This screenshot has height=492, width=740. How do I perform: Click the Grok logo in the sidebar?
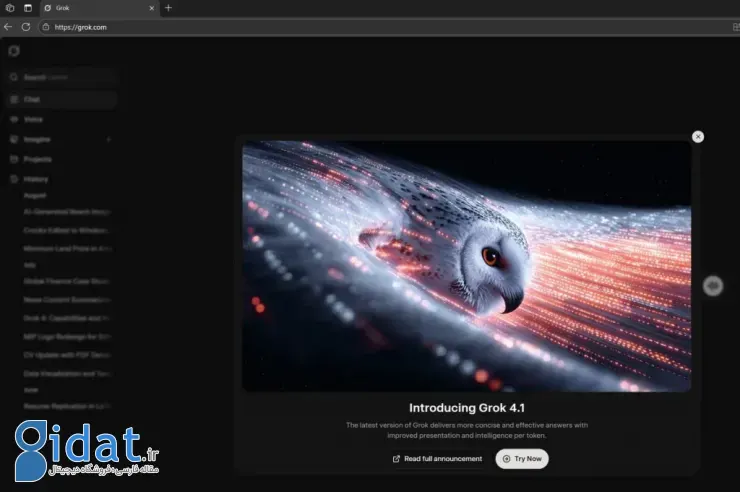[13, 51]
